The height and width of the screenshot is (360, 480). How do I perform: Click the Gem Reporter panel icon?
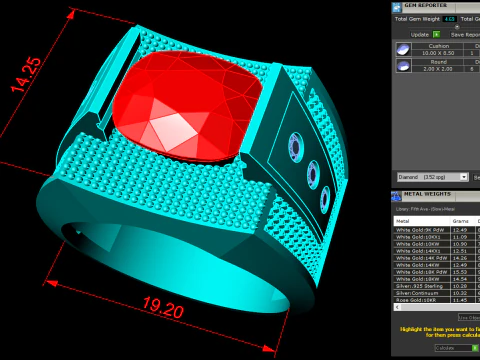(396, 7)
